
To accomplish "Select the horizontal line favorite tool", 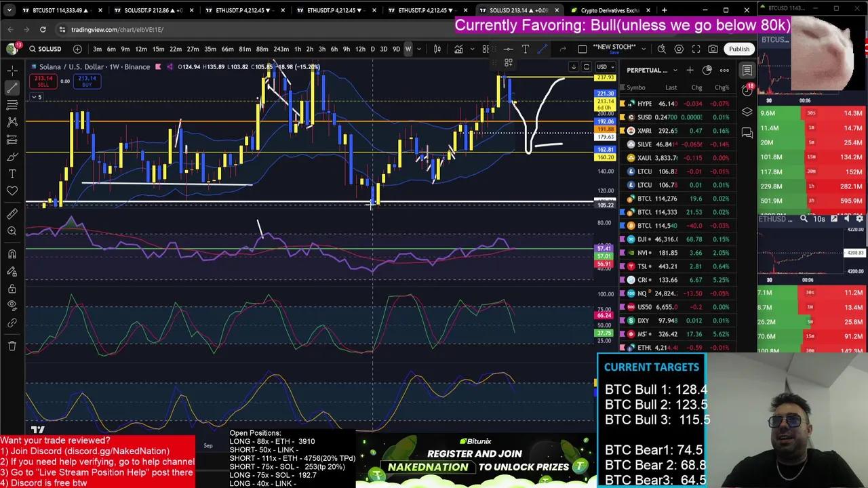I will pos(508,49).
